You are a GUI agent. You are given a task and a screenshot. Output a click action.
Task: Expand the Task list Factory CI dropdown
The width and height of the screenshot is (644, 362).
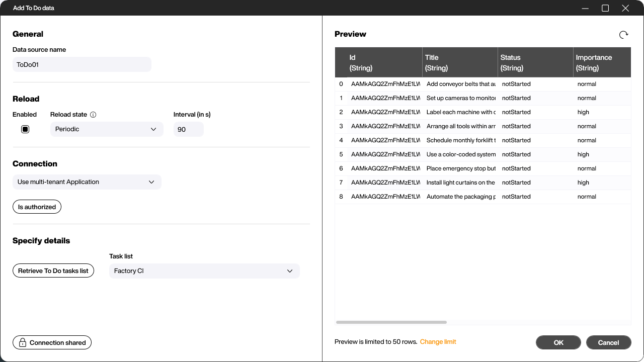click(x=204, y=271)
